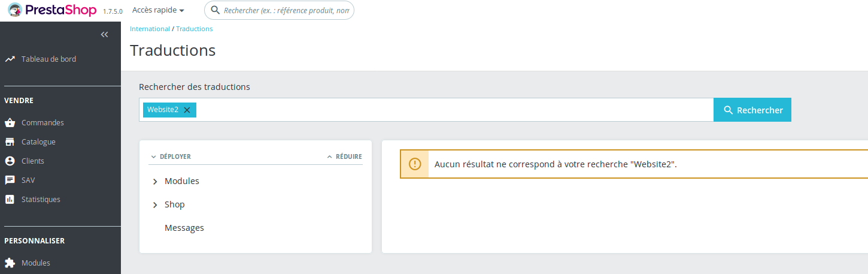Click Réduire to collapse all

(345, 156)
